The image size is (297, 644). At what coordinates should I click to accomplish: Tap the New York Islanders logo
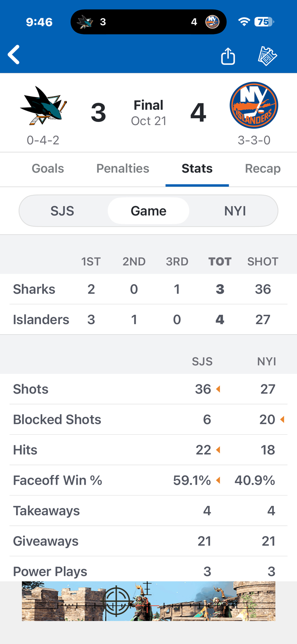[x=254, y=105]
